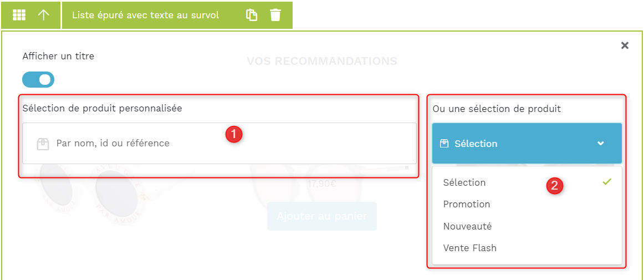Collapse the Sélection dropdown chevron
644x280 pixels.
[x=600, y=144]
